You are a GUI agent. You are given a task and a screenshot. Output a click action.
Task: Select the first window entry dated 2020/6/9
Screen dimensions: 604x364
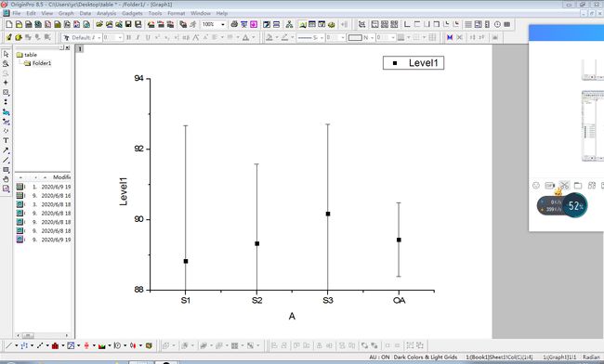[x=44, y=187]
